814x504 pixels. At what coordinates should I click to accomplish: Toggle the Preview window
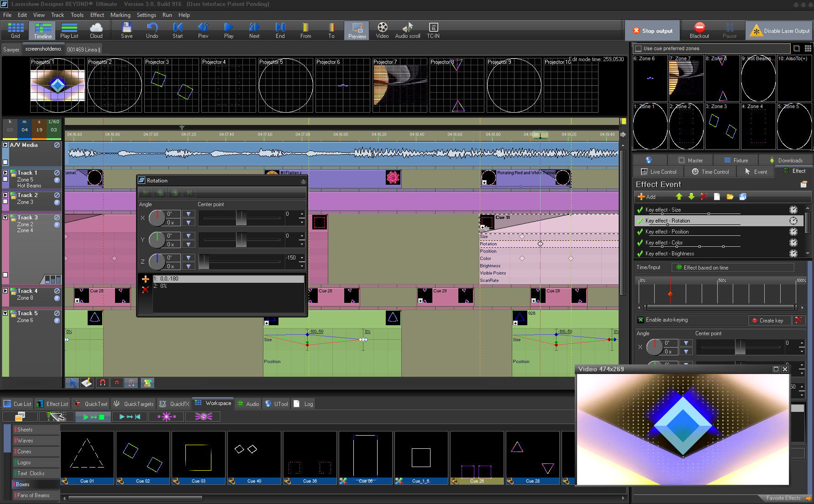click(357, 31)
